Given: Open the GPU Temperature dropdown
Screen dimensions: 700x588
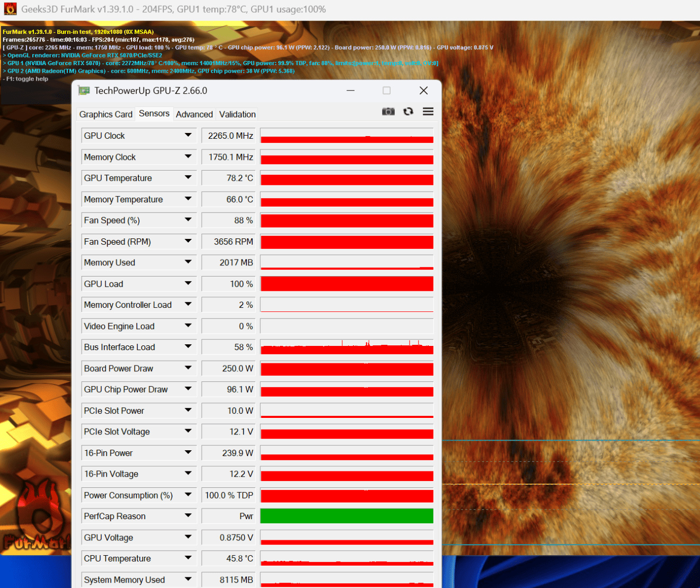Looking at the screenshot, I should click(x=188, y=178).
